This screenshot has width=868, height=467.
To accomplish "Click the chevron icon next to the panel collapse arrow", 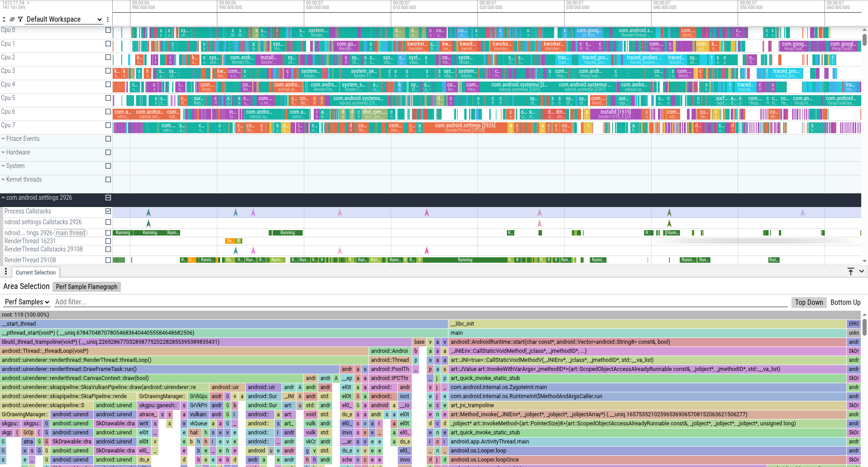I will (x=862, y=271).
